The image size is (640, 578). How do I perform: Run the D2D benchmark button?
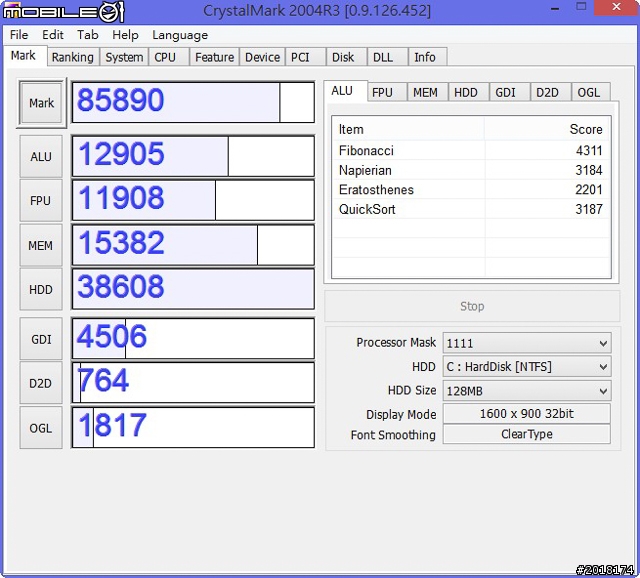(x=41, y=383)
